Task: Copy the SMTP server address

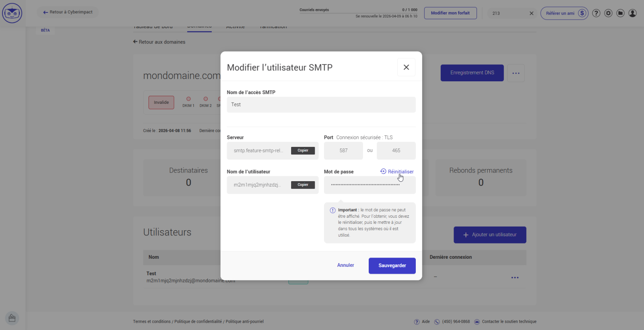Action: pyautogui.click(x=303, y=151)
